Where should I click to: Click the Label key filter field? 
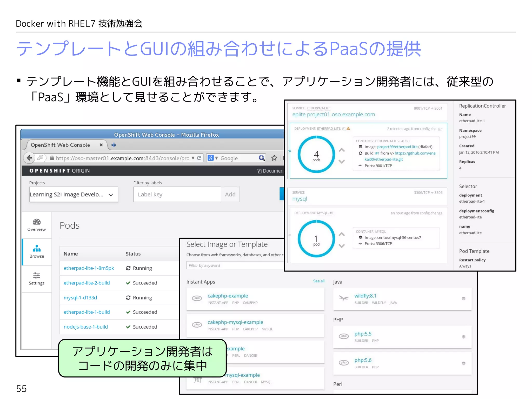pyautogui.click(x=177, y=194)
